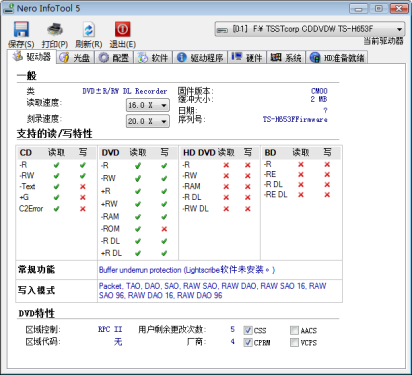Image resolution: width=412 pixels, height=375 pixels.
Task: Toggle the VCPS checkbox
Action: 294,342
